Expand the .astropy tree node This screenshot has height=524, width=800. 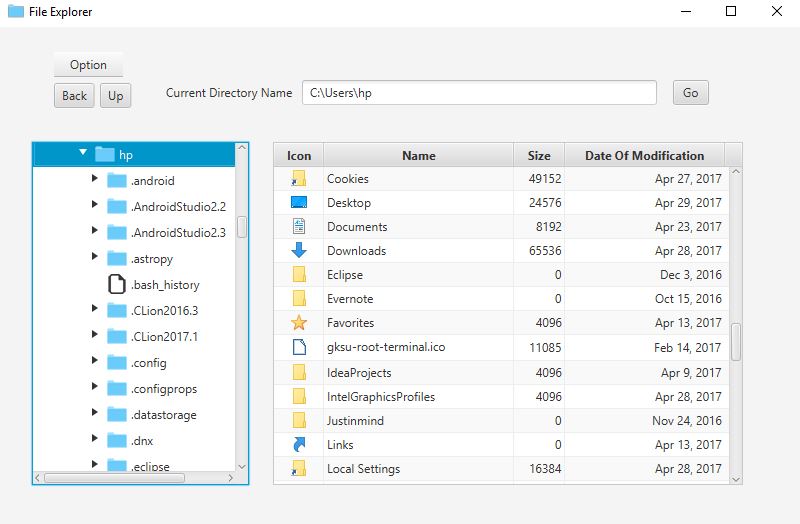pyautogui.click(x=94, y=256)
